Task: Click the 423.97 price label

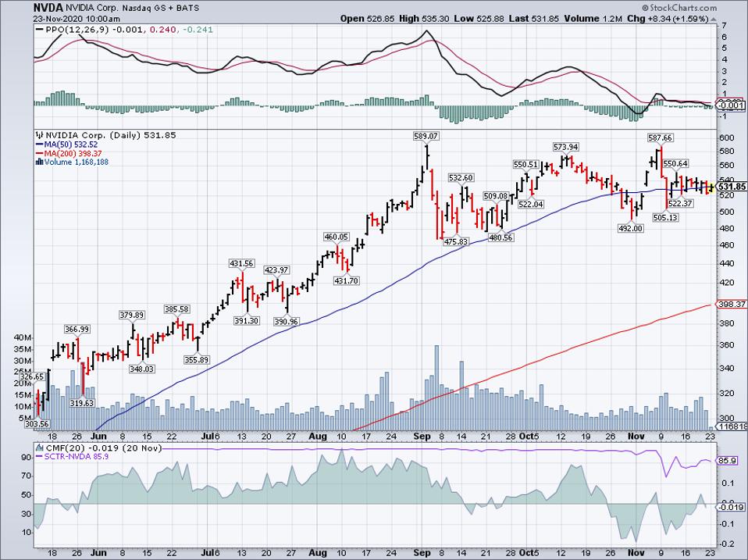Action: (x=276, y=270)
